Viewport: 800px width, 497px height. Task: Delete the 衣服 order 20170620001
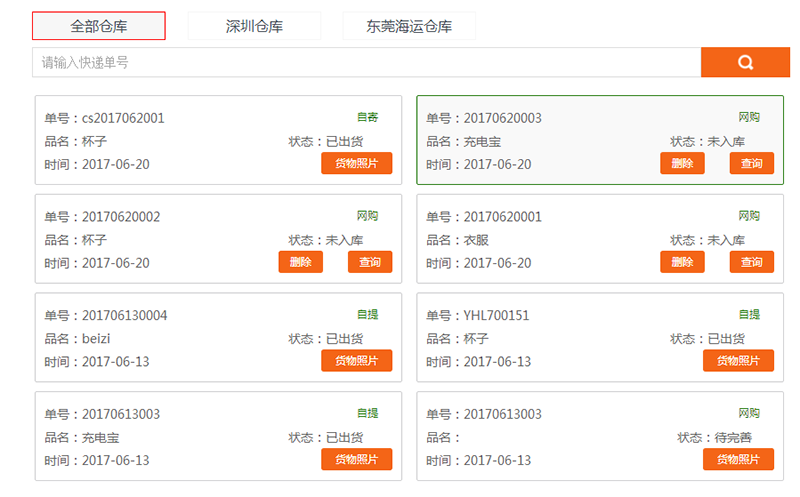[x=682, y=262]
